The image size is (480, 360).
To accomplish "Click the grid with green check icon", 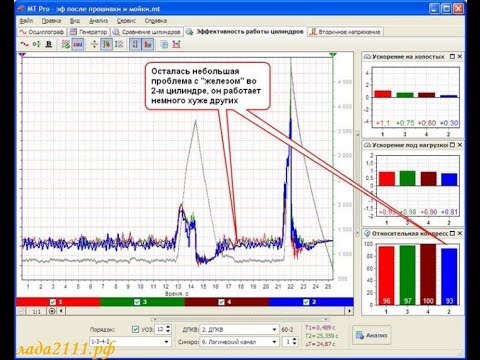I will [66, 44].
